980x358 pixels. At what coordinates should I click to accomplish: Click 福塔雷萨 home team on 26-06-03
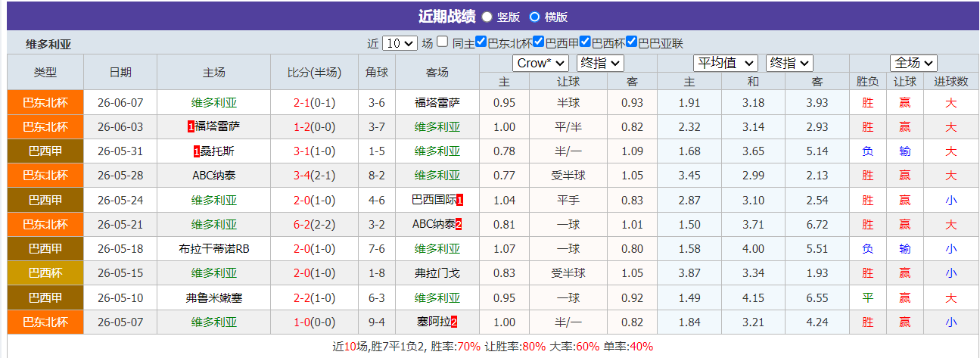pos(217,126)
